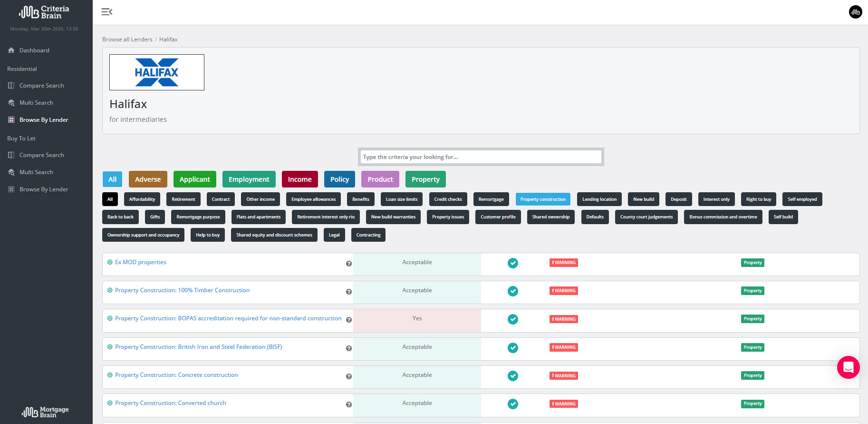868x424 pixels.
Task: Filter by Product category
Action: (380, 179)
